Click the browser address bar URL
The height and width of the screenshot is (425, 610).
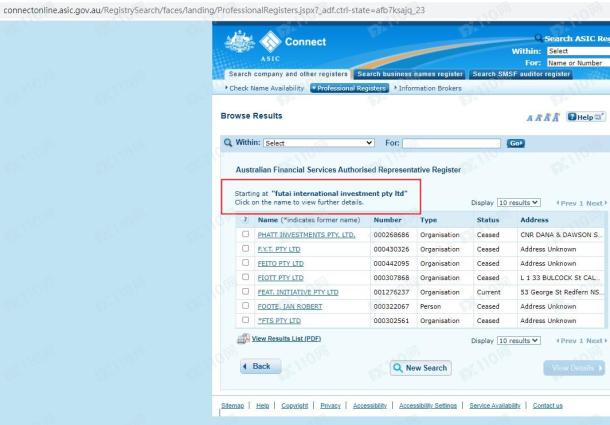point(214,10)
